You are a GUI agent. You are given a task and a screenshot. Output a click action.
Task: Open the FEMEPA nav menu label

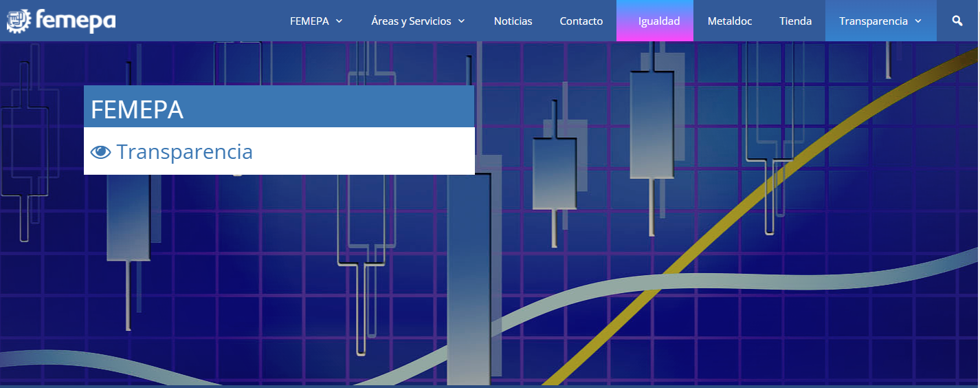(x=309, y=21)
